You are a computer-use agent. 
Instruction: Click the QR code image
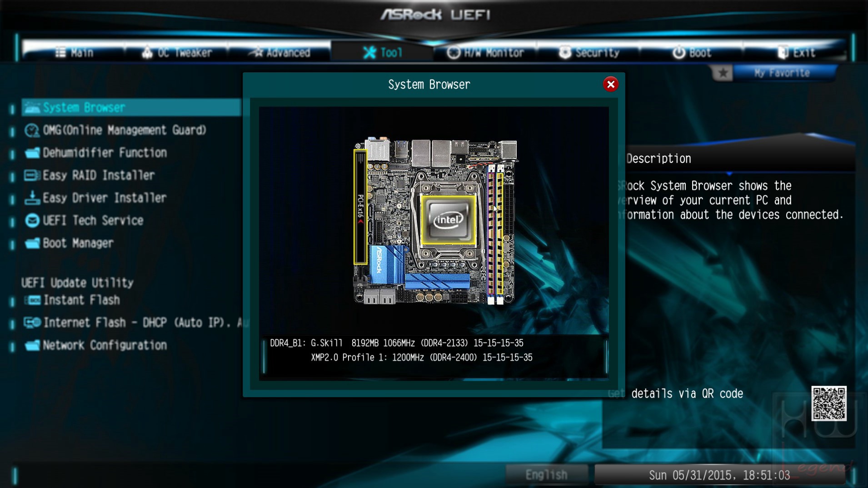(x=829, y=403)
